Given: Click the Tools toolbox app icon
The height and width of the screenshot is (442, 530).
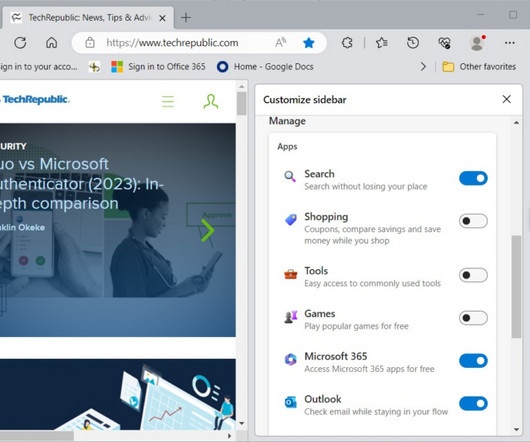Looking at the screenshot, I should pyautogui.click(x=290, y=274).
